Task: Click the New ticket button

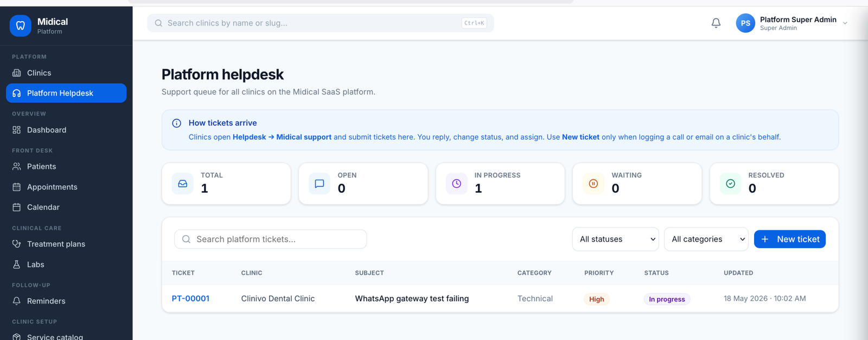Action: (x=790, y=239)
